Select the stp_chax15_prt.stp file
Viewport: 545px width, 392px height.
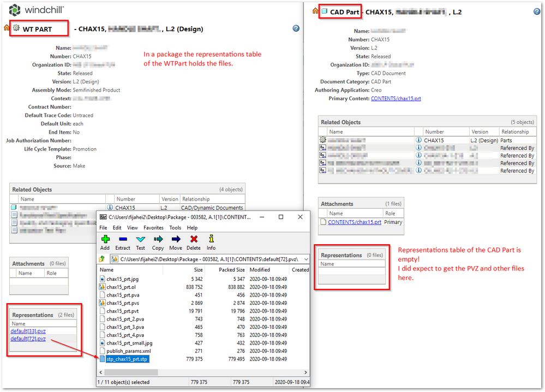[x=127, y=359]
